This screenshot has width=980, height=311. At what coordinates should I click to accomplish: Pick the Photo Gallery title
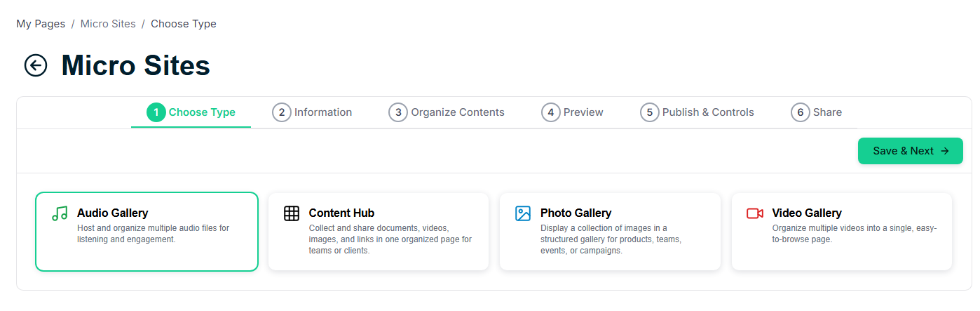click(576, 213)
